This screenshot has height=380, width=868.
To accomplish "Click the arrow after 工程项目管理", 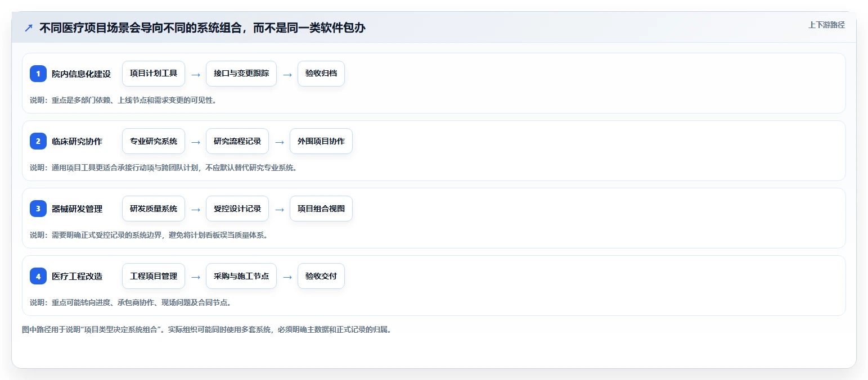I will pos(196,277).
